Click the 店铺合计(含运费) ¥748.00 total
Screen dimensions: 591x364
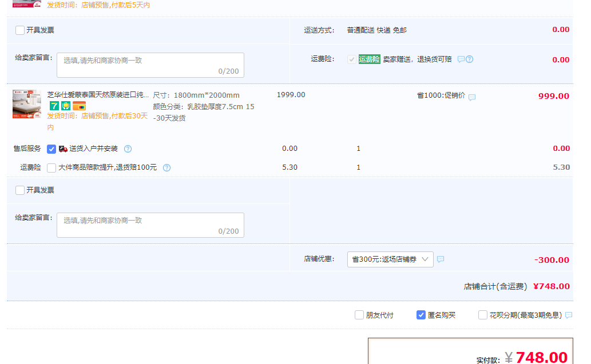[x=517, y=286]
